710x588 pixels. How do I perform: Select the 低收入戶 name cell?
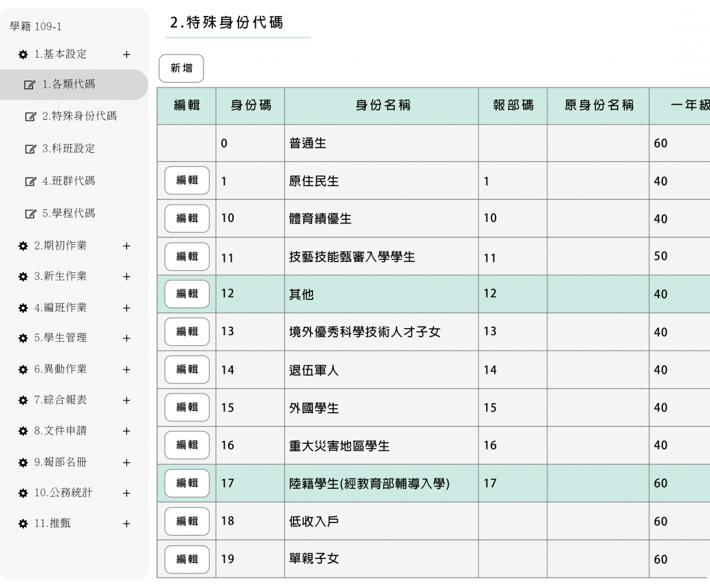point(382,521)
